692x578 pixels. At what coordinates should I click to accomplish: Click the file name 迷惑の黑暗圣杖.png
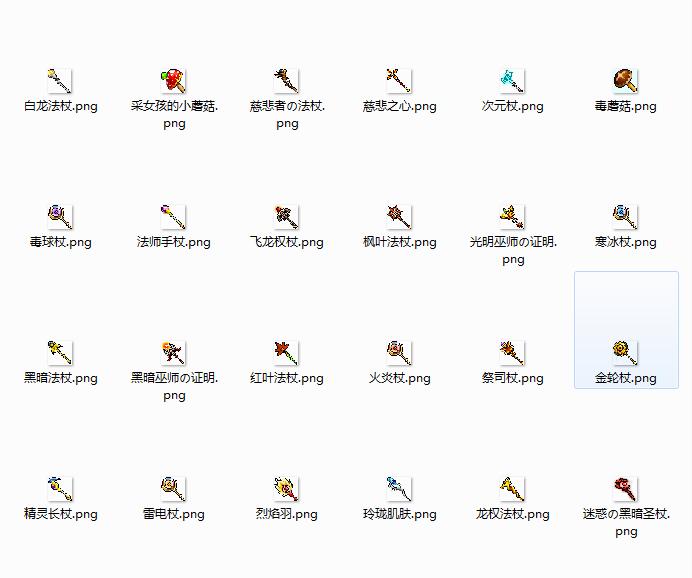(626, 522)
